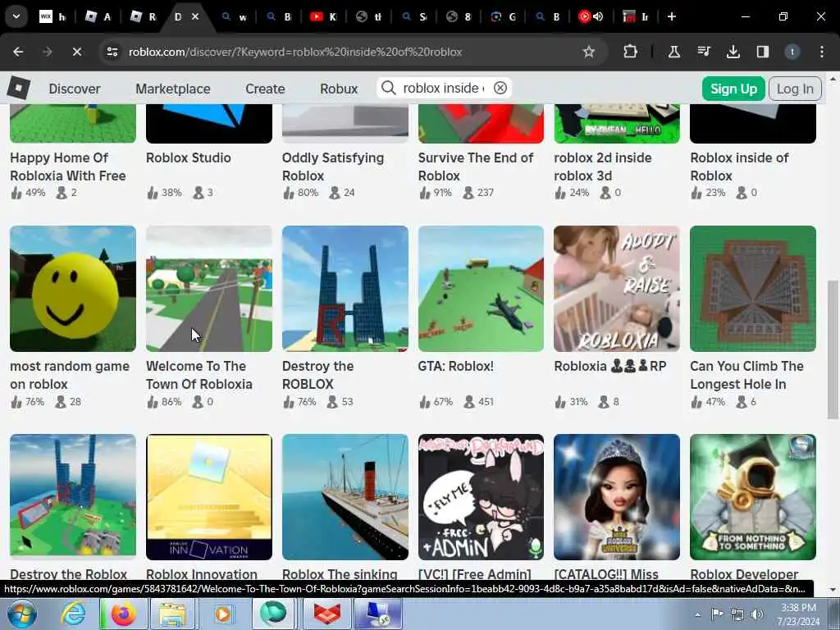840x630 pixels.
Task: Click the Log In button
Action: (x=795, y=89)
